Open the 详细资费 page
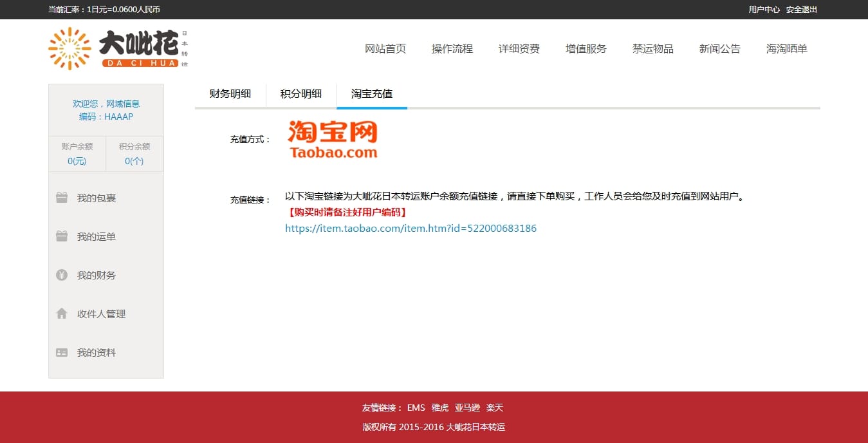868x443 pixels. pyautogui.click(x=519, y=49)
